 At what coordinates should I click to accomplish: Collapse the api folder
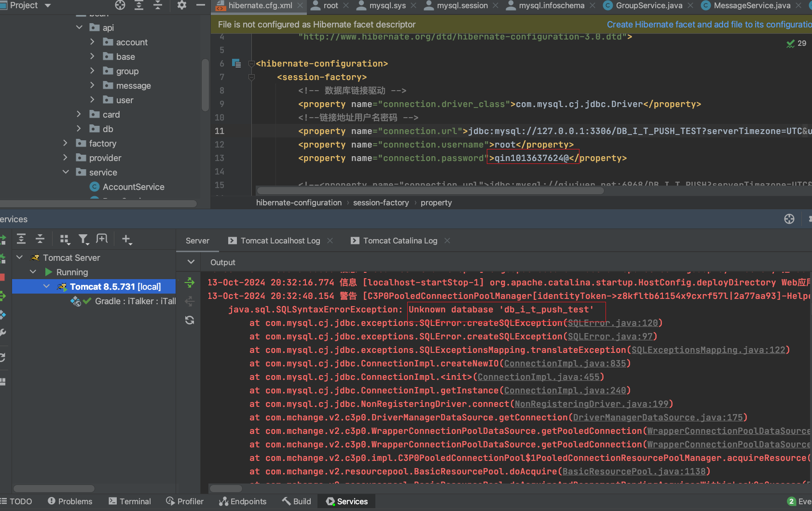click(x=79, y=28)
